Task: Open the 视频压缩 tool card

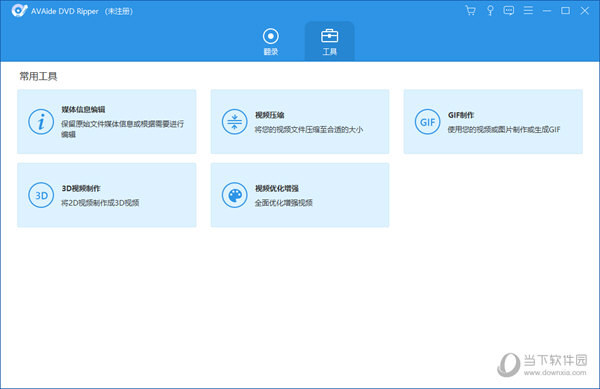Action: click(x=300, y=122)
